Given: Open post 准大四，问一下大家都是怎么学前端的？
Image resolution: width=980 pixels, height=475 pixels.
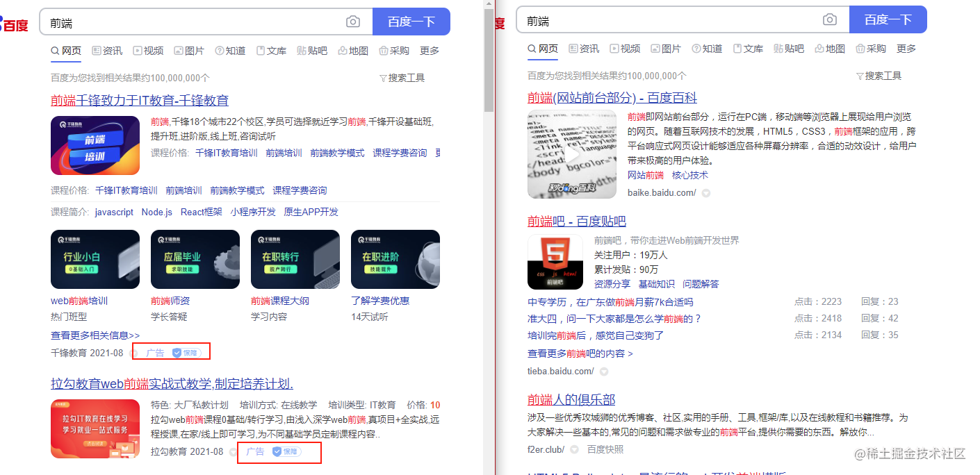Looking at the screenshot, I should [615, 319].
